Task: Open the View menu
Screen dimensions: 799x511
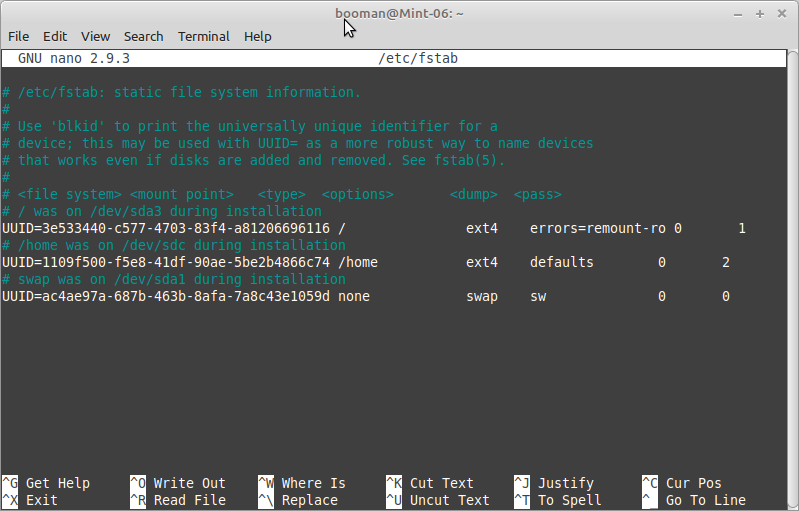Action: 96,36
